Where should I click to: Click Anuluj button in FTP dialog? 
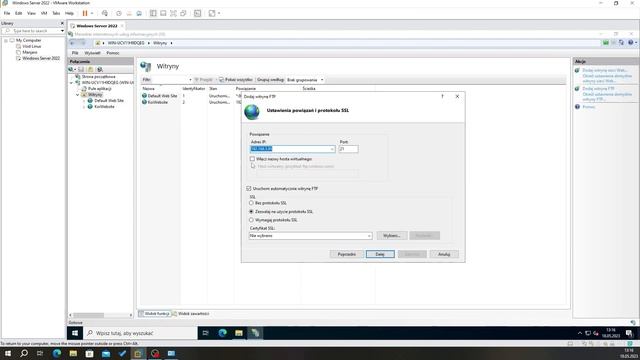444,254
